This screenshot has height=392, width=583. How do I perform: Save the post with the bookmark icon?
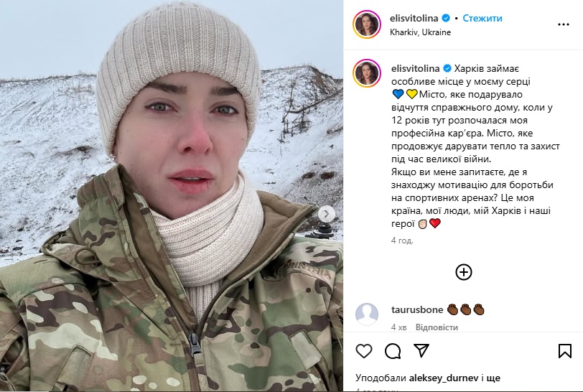[x=565, y=350]
